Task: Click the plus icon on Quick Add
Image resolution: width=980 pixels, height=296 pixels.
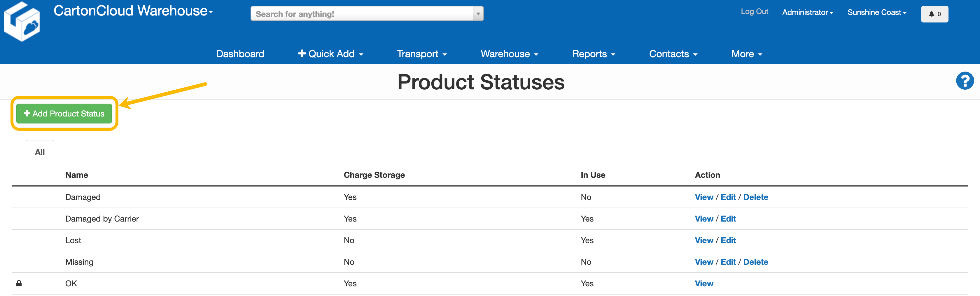Action: pyautogui.click(x=302, y=54)
